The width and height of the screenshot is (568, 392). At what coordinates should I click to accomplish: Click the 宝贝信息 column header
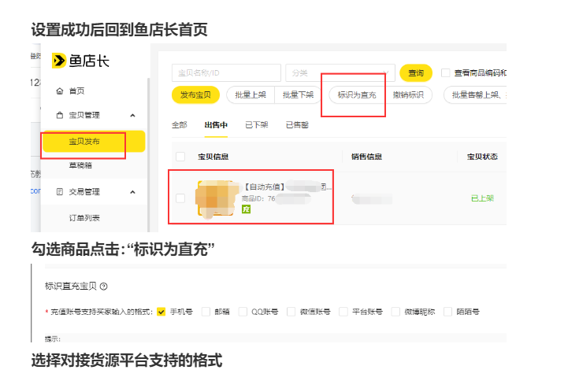(213, 157)
